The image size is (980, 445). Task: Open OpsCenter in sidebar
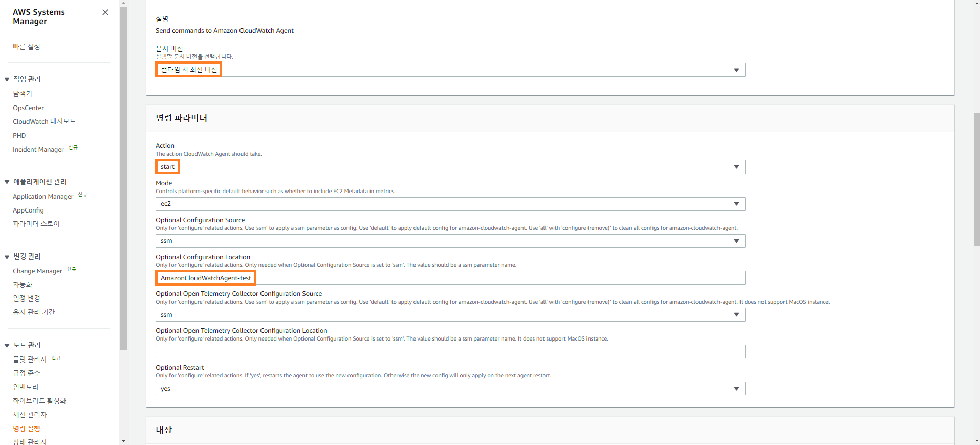(x=29, y=108)
